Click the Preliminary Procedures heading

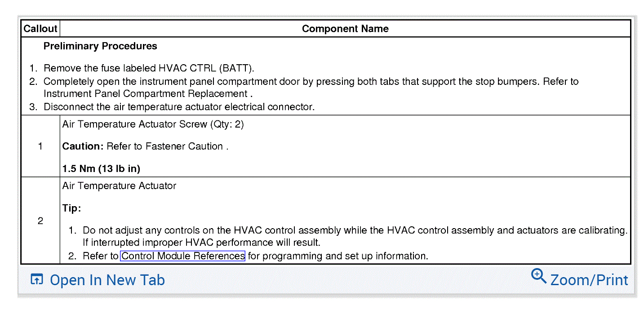coord(100,46)
